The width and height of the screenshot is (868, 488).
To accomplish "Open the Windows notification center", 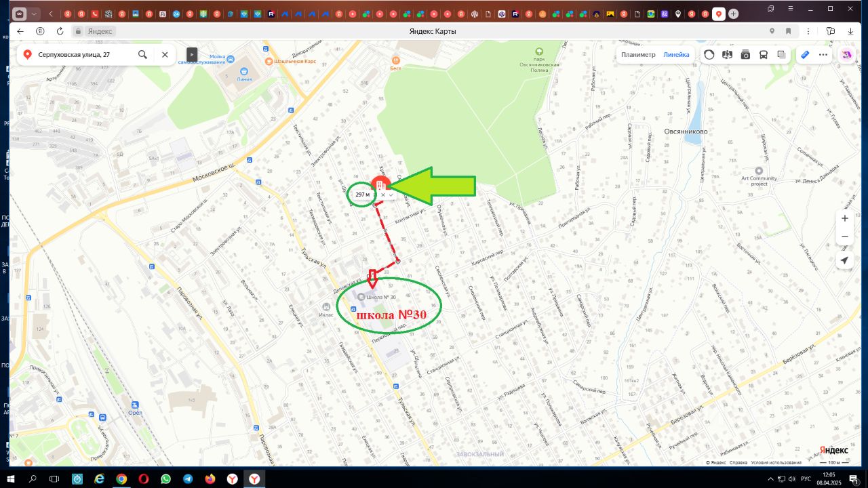I will [854, 479].
